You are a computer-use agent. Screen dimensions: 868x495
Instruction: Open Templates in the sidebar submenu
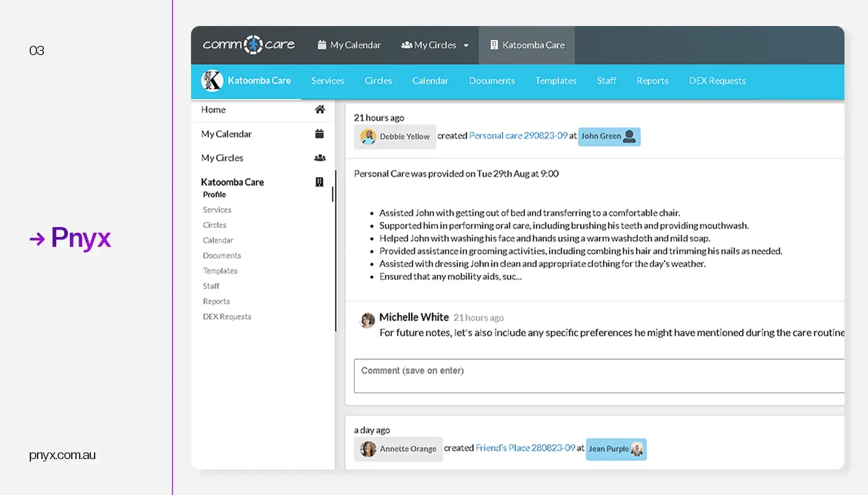click(x=220, y=271)
